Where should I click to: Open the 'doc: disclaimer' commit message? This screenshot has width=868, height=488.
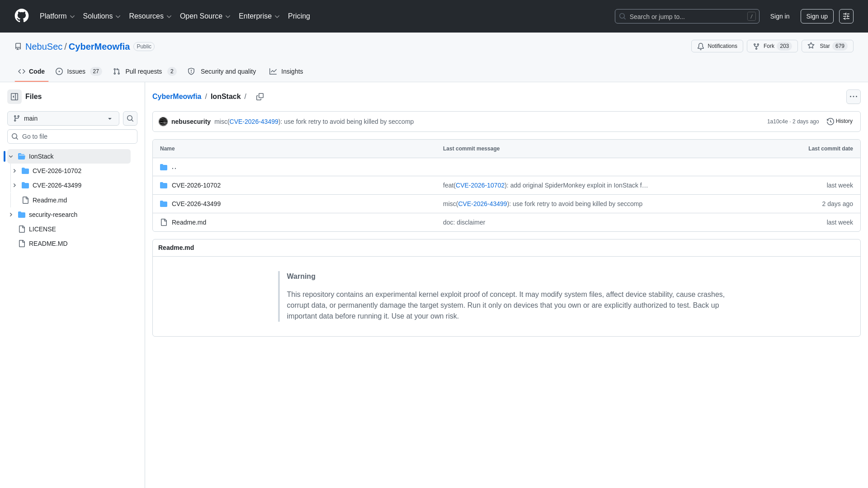tap(464, 222)
